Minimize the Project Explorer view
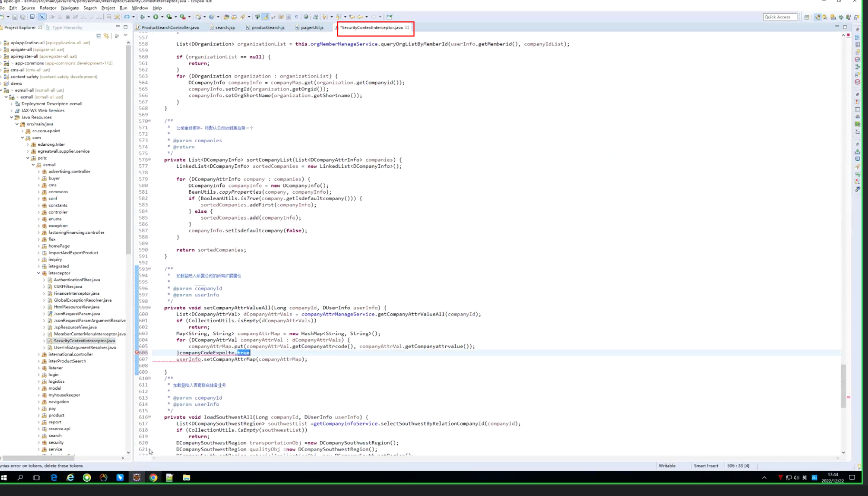 click(x=118, y=27)
